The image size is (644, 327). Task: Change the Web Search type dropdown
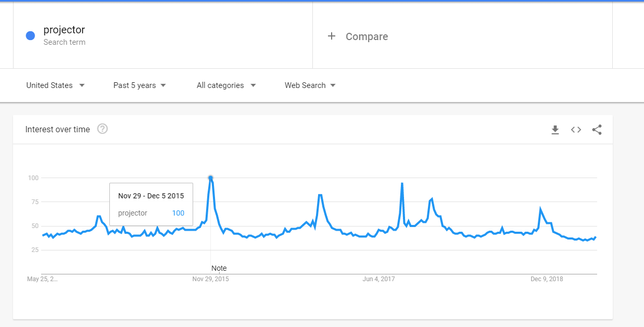point(310,85)
